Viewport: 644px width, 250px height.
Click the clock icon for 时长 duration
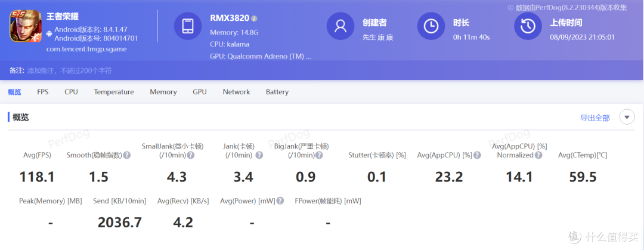(x=431, y=26)
